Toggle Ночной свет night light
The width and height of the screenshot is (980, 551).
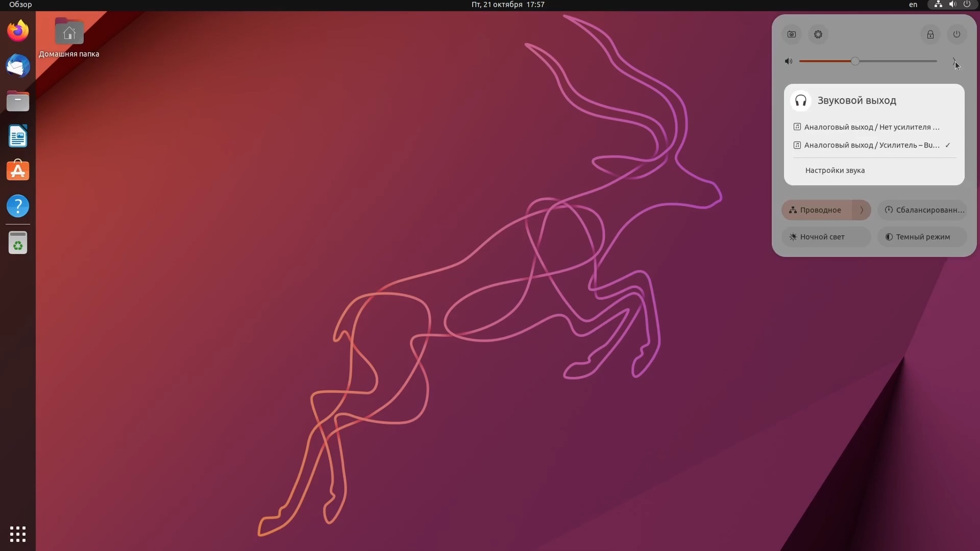point(826,237)
